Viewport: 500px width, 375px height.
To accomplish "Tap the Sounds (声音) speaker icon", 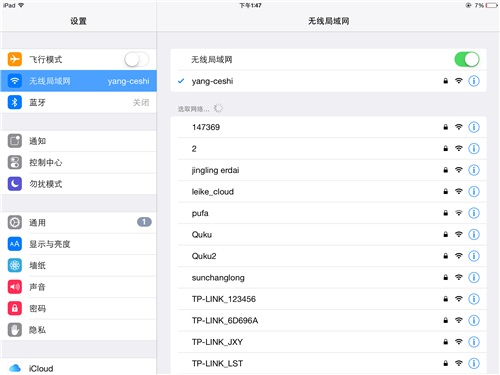I will coord(15,287).
